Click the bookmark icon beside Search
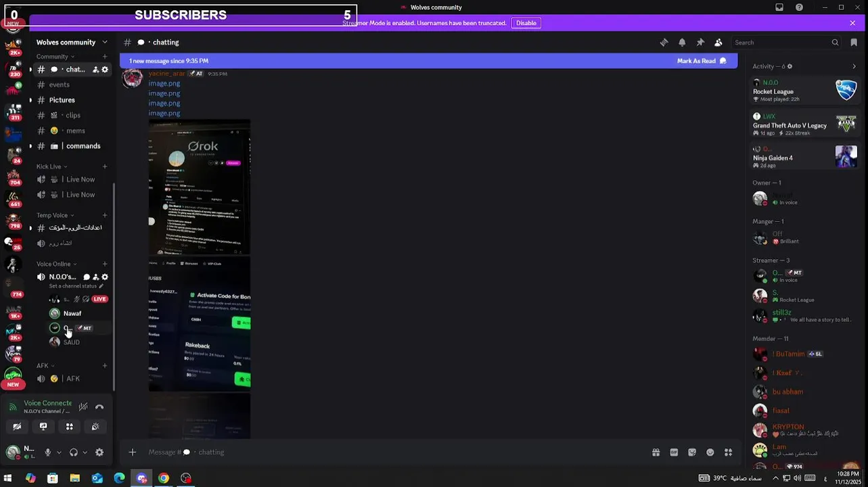This screenshot has width=868, height=487. point(854,42)
